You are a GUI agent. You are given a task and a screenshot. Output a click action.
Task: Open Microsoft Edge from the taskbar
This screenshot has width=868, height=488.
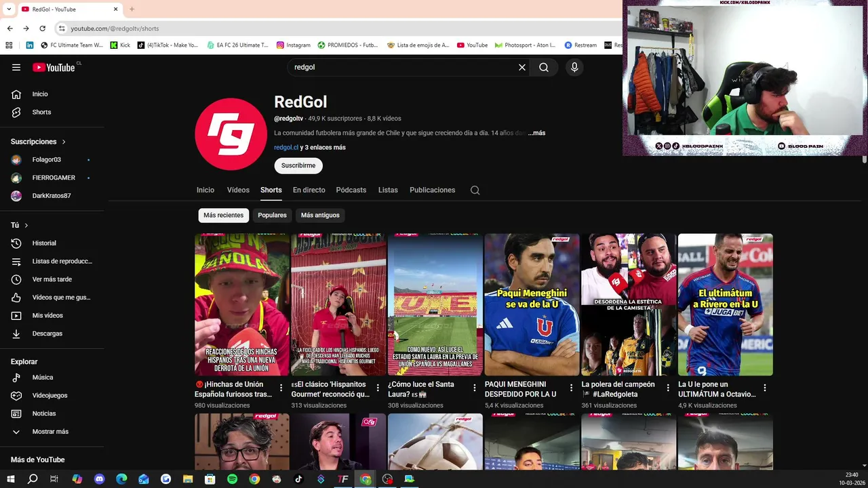tap(121, 479)
